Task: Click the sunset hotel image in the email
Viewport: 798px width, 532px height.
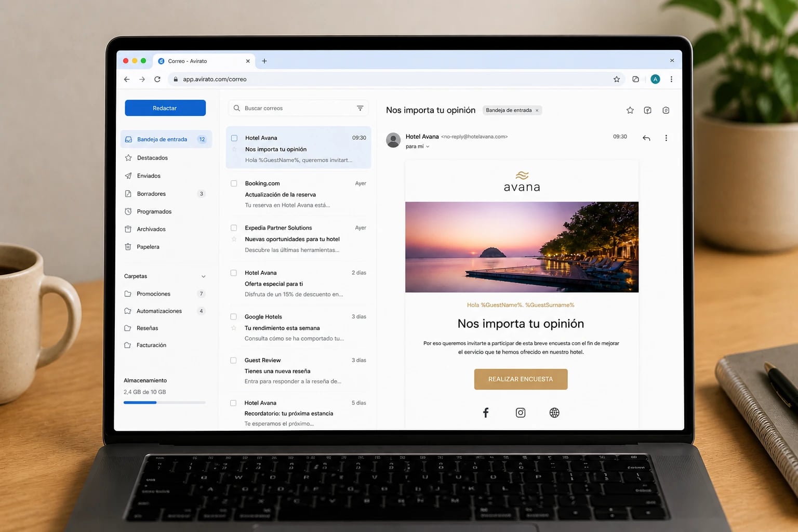Action: tap(522, 247)
